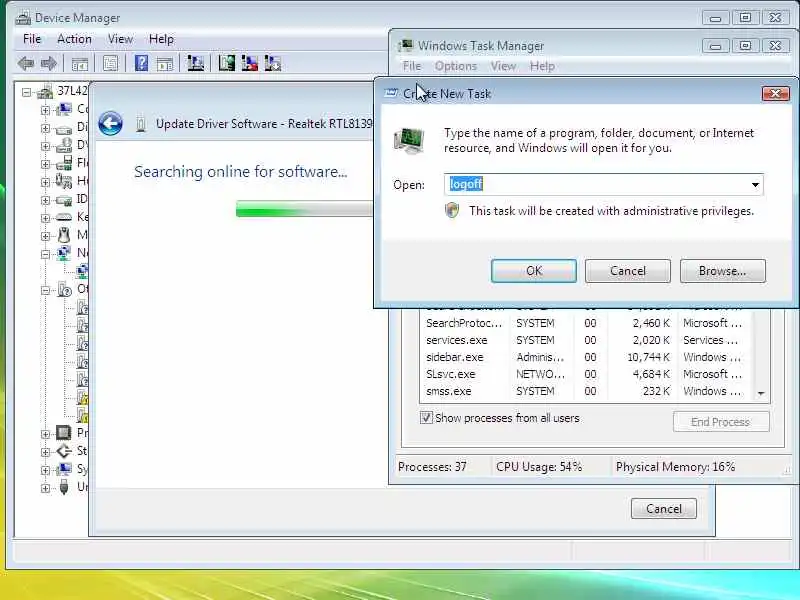Click the process list scroll-down arrow
The image size is (800, 600).
point(761,393)
